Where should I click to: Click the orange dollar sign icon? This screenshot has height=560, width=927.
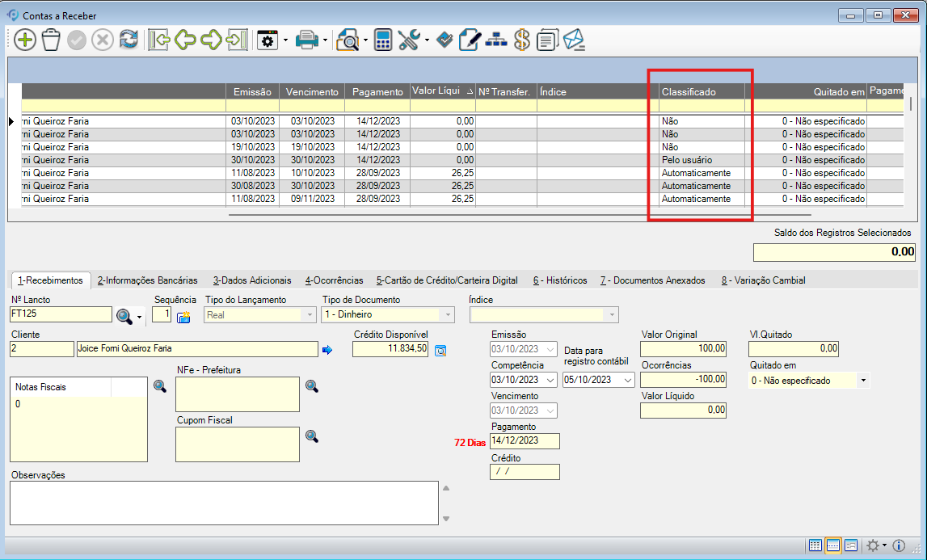click(521, 40)
